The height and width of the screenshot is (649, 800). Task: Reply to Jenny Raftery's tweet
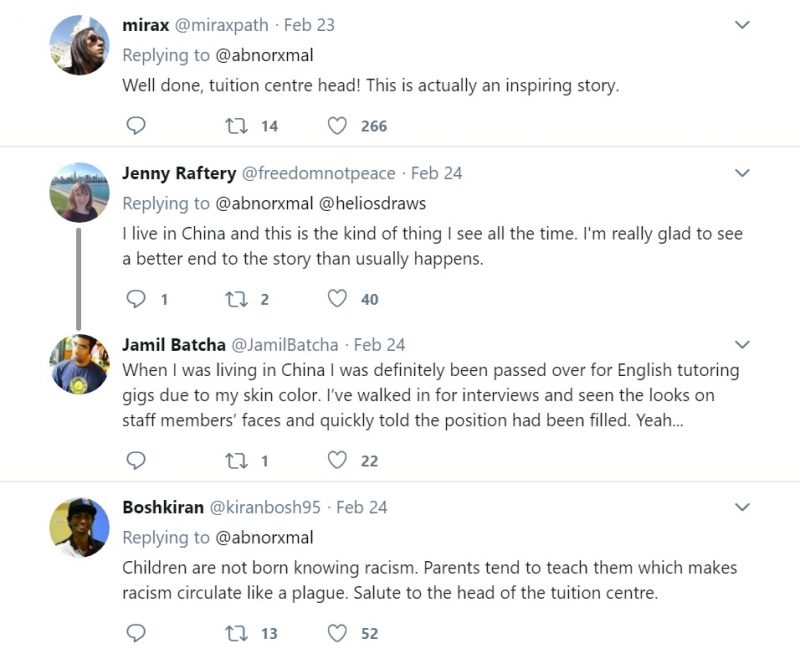pos(136,298)
